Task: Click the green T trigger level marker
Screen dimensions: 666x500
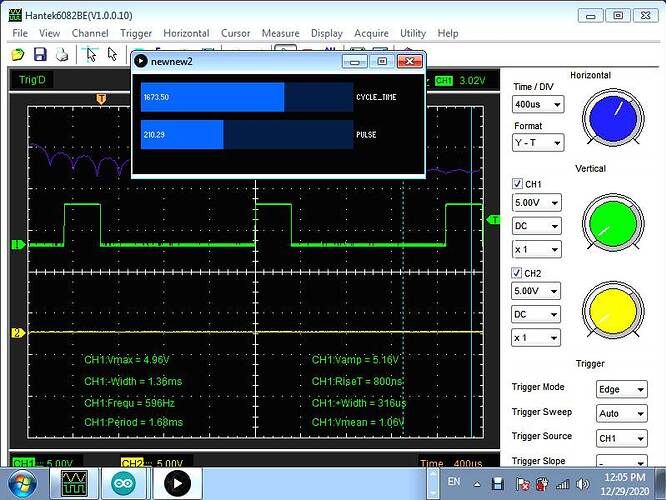Action: click(493, 220)
